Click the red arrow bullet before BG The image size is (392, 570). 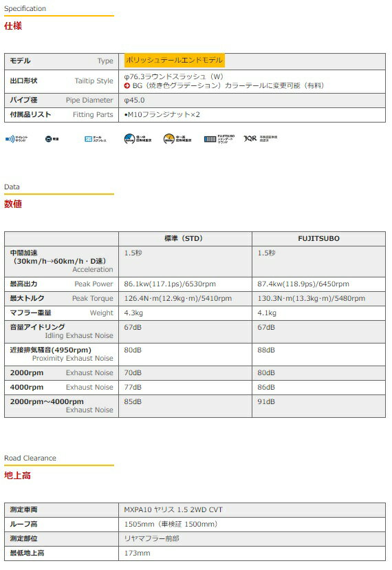coord(127,86)
